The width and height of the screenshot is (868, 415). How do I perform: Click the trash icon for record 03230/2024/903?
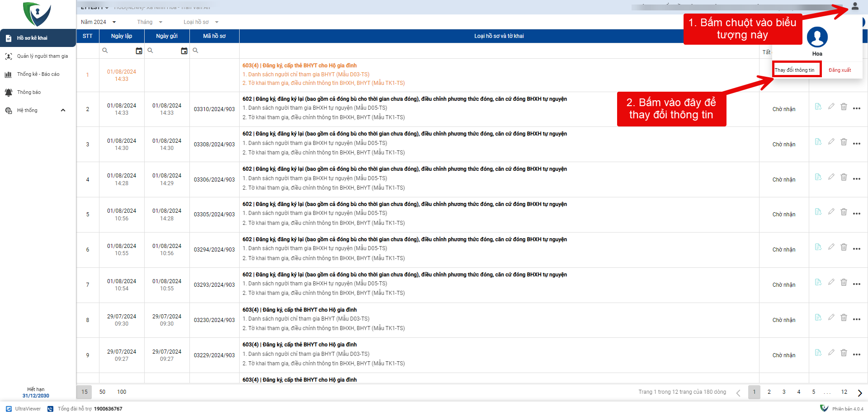844,317
